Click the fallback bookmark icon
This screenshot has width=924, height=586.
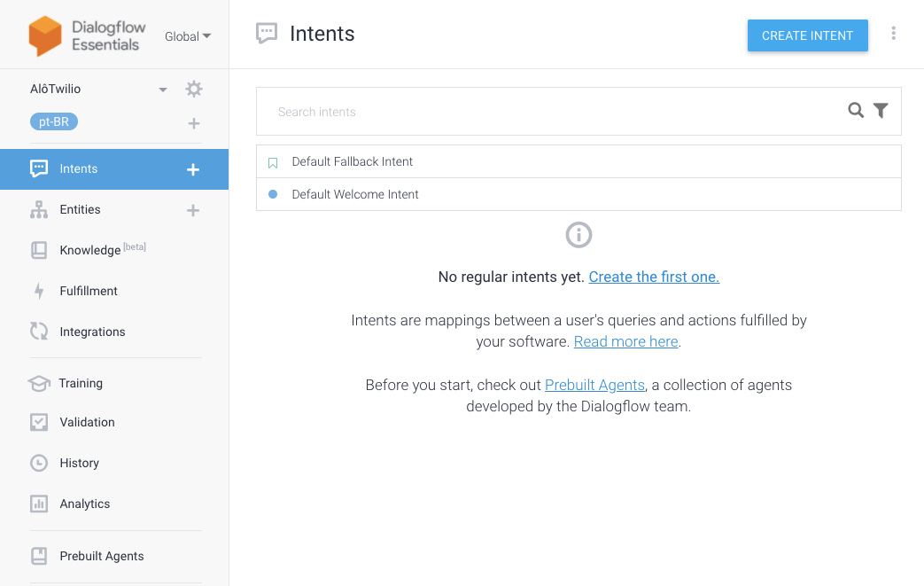click(273, 163)
